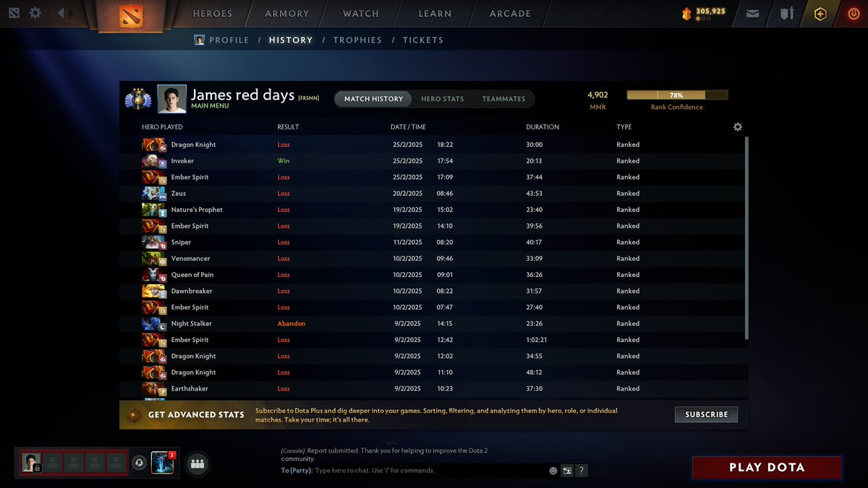
Task: Click the DURATION column header
Action: [x=542, y=127]
